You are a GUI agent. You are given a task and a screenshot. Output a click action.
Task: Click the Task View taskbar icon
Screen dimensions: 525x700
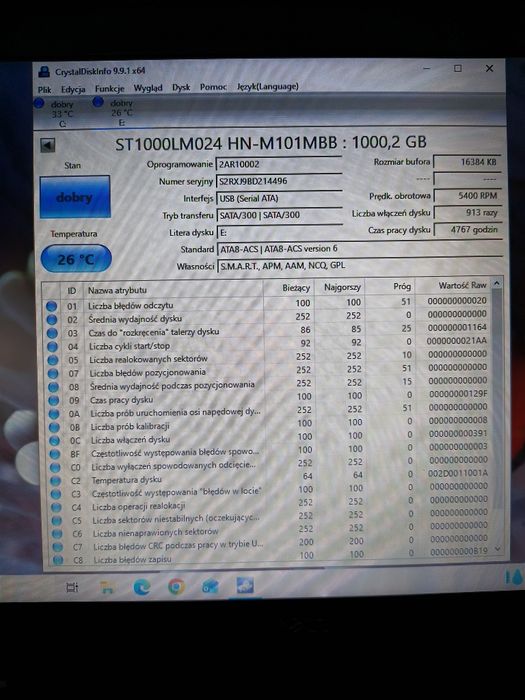pyautogui.click(x=72, y=587)
